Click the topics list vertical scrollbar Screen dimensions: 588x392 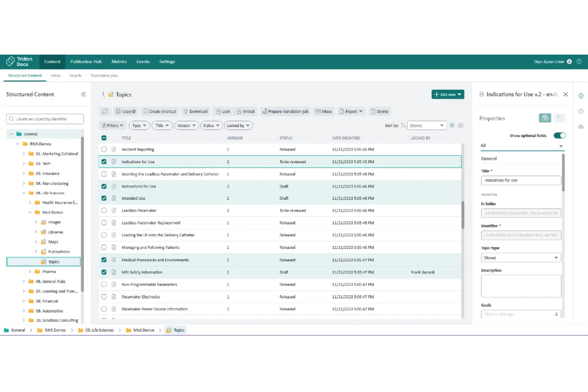pyautogui.click(x=463, y=215)
